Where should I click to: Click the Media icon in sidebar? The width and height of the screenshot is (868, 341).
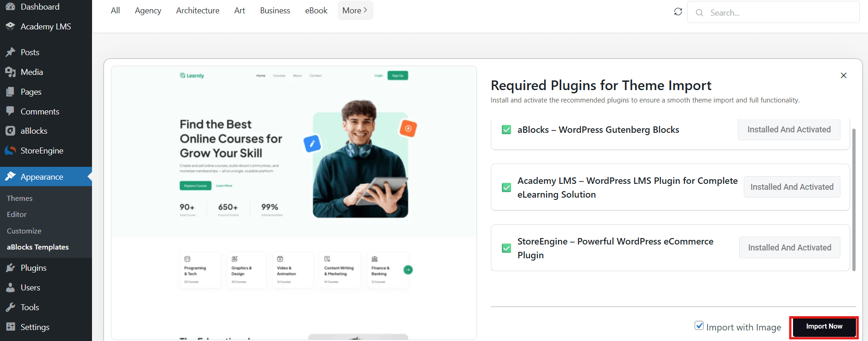tap(10, 72)
